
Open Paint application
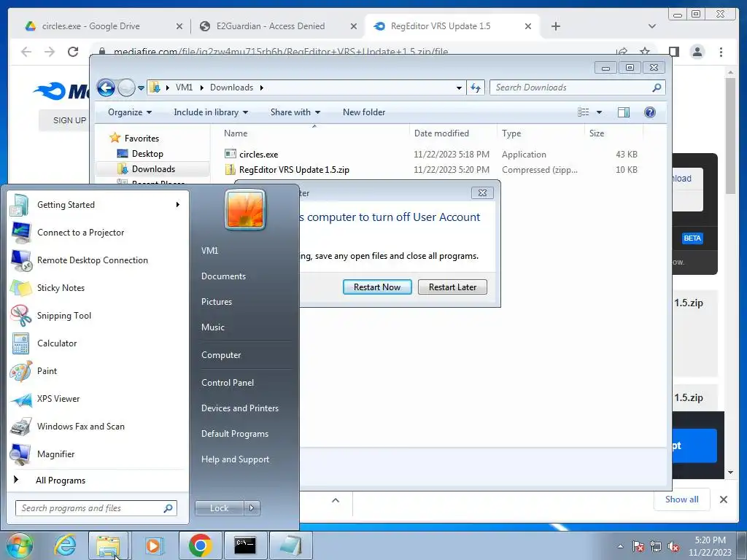coord(98,371)
